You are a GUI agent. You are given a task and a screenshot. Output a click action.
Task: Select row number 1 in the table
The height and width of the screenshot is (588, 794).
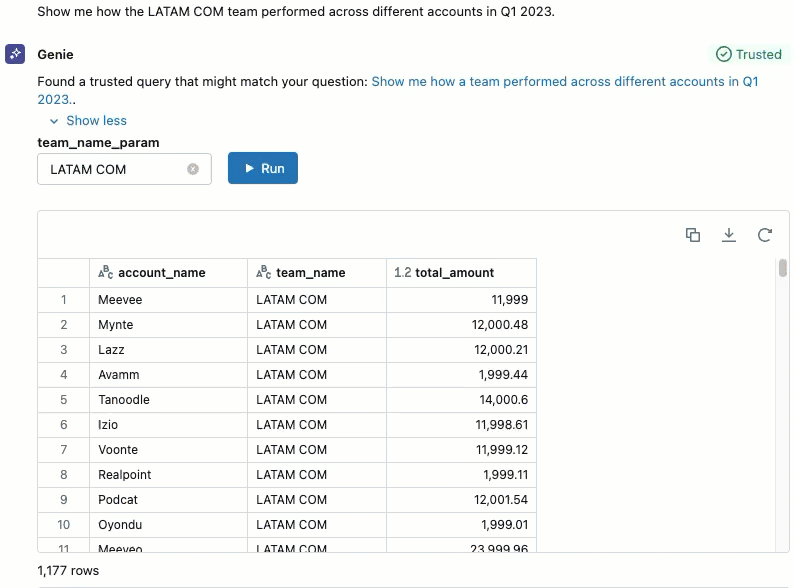point(64,300)
